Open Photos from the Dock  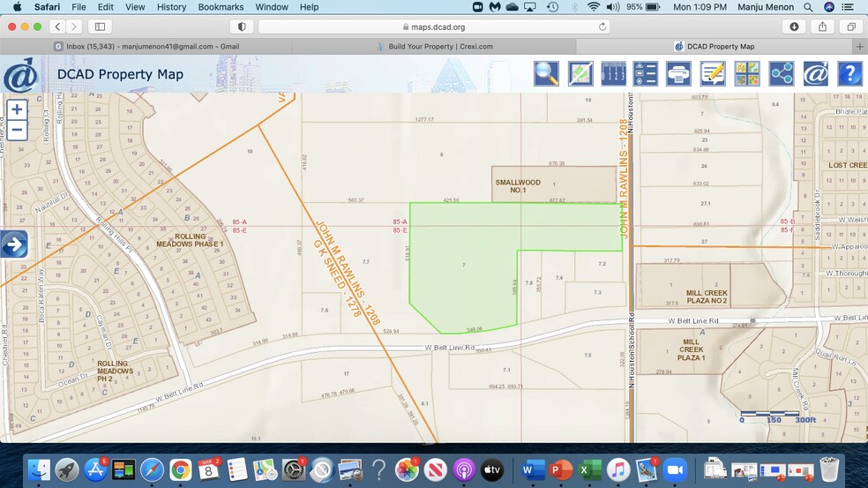tap(407, 469)
